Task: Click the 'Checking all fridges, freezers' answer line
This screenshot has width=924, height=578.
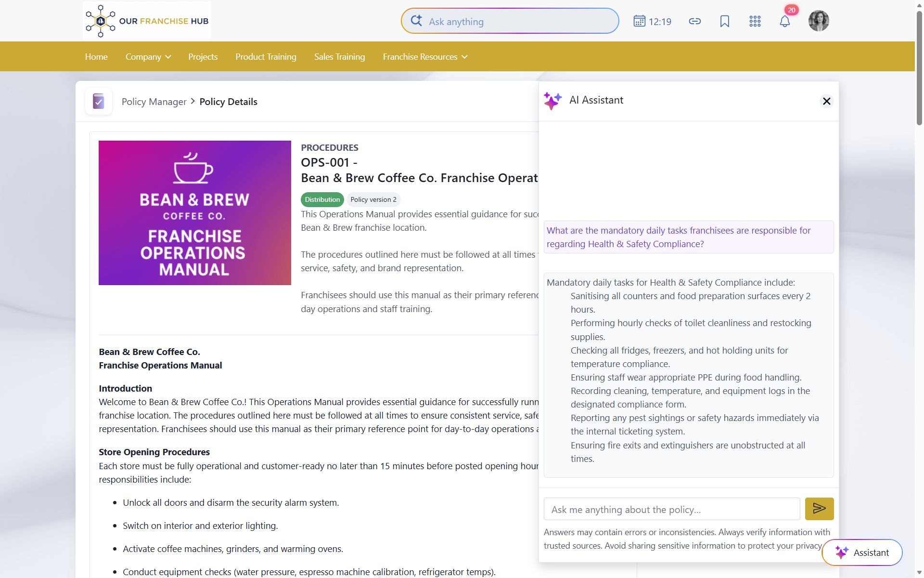Action: [x=680, y=357]
